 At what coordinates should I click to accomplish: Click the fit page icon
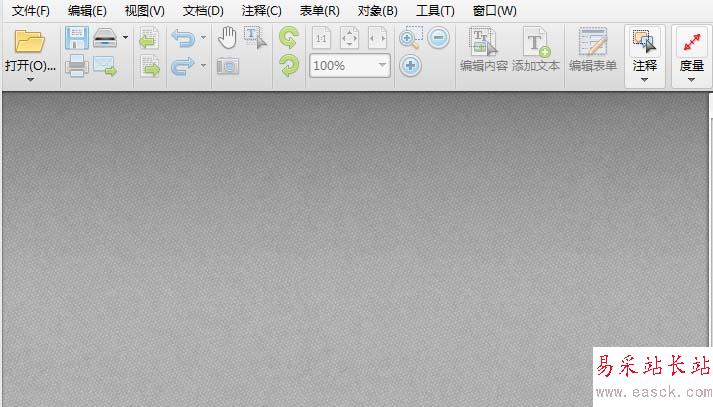point(349,38)
